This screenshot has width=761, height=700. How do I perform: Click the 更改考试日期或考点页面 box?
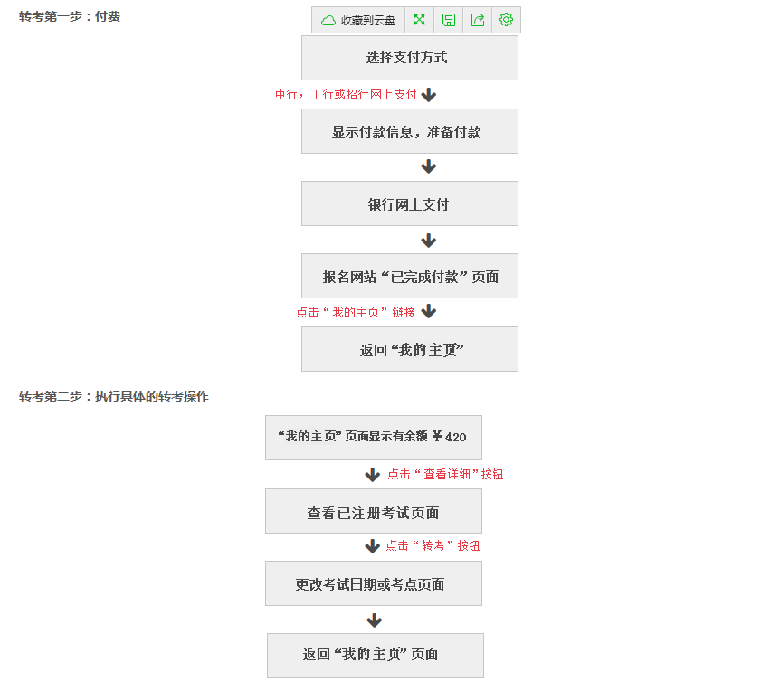click(x=374, y=583)
